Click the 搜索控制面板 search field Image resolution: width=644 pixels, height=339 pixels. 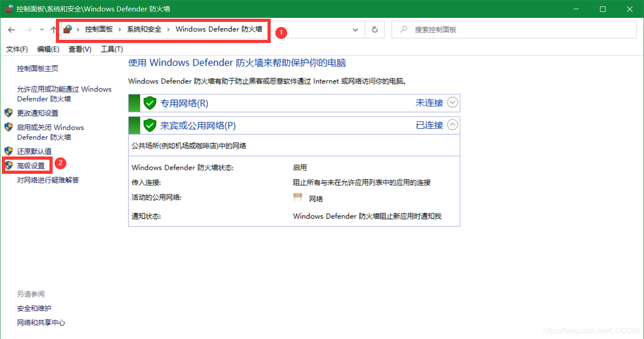pos(514,30)
